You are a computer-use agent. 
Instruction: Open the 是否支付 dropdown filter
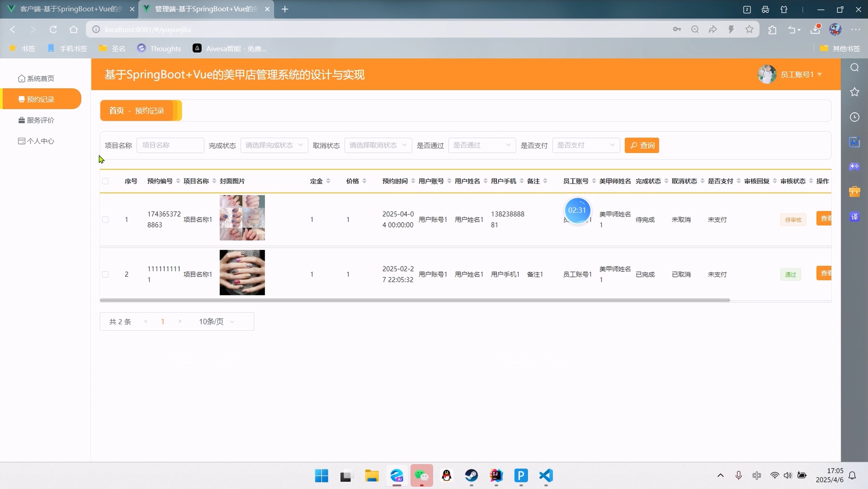click(585, 145)
